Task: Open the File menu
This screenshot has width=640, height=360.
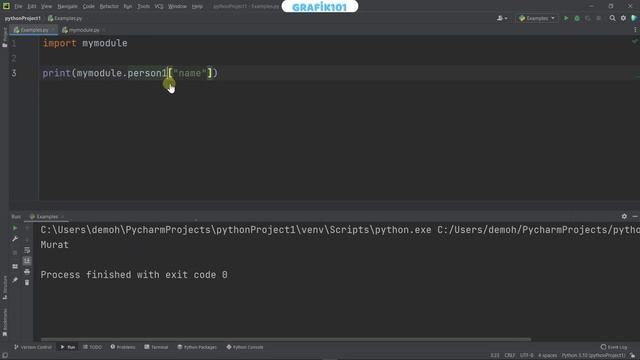Action: click(x=18, y=7)
